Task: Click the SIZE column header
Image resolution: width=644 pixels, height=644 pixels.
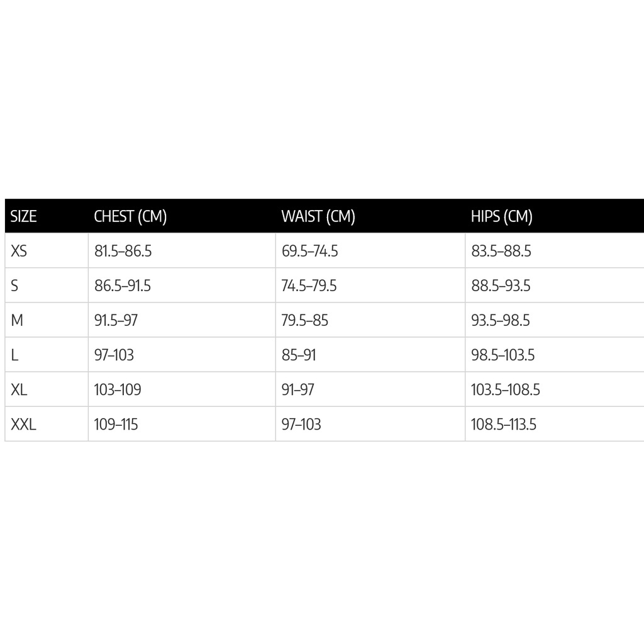Action: pyautogui.click(x=24, y=216)
